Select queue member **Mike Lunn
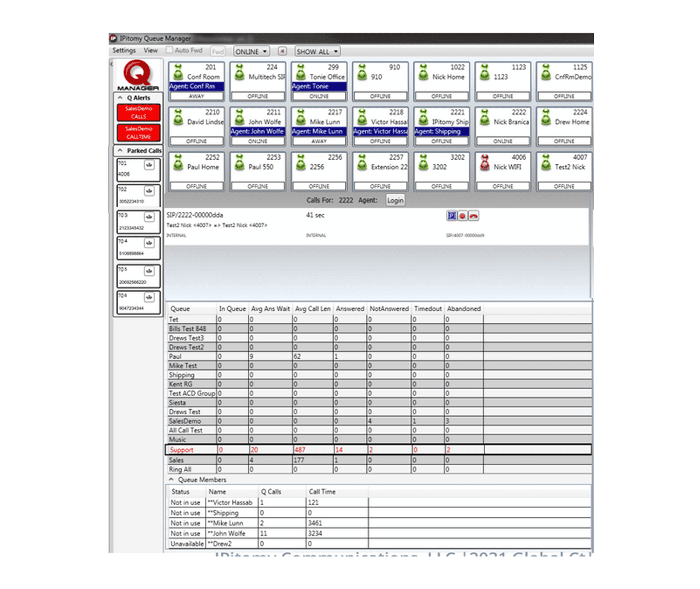This screenshot has height=589, width=700. [x=379, y=523]
